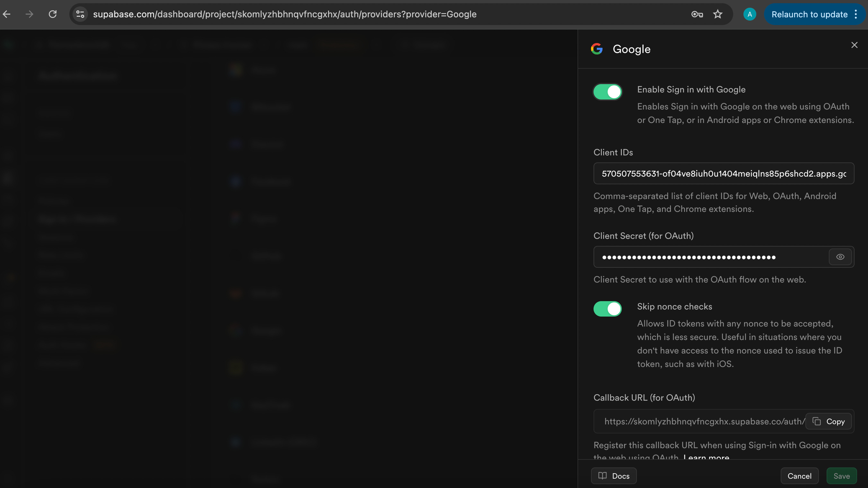Click the browser forward arrow
Screen dimensions: 868x488
click(x=30, y=14)
